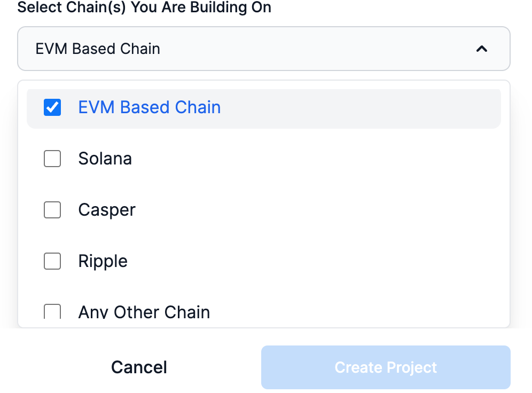
Task: Select the blue EVM Based Chain option label
Action: (149, 107)
